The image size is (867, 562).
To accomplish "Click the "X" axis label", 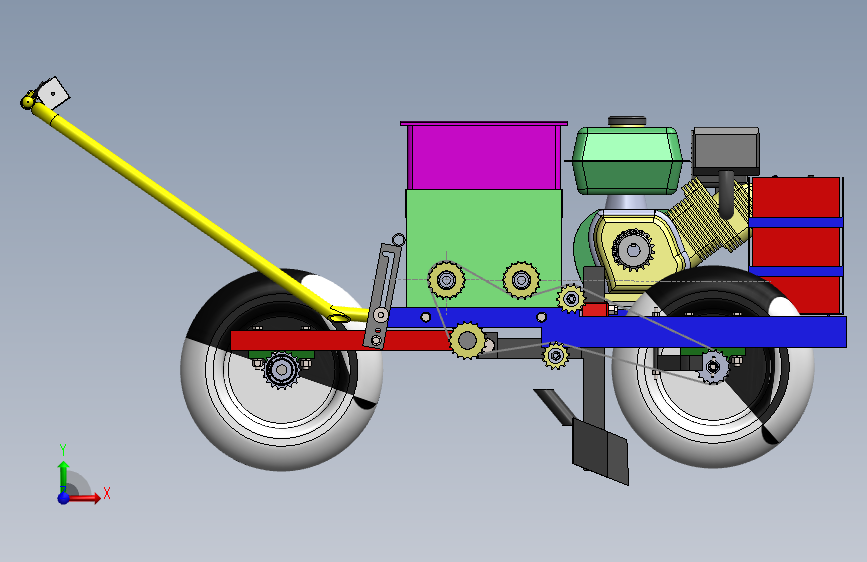I will click(x=107, y=493).
